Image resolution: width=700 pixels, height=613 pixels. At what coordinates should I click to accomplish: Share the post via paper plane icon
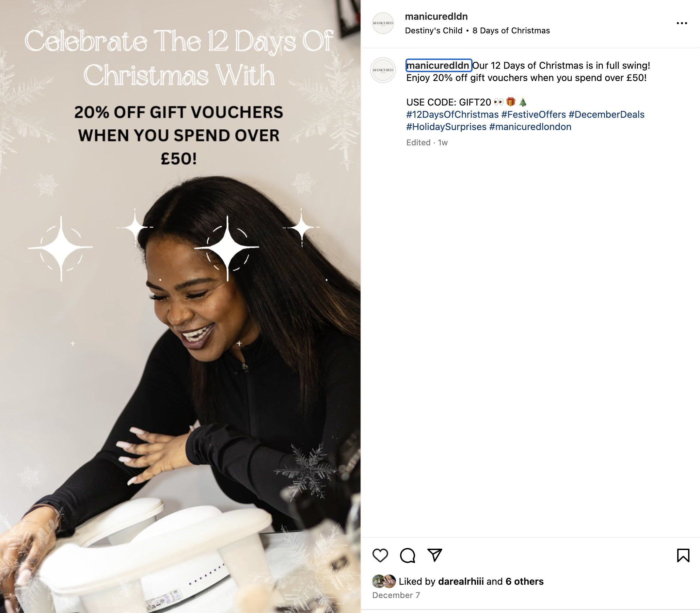click(x=435, y=555)
